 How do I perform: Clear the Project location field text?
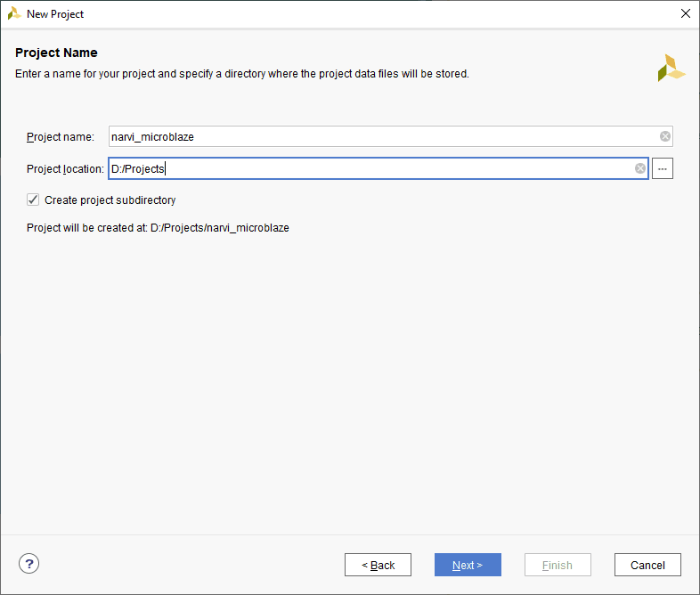pyautogui.click(x=640, y=168)
